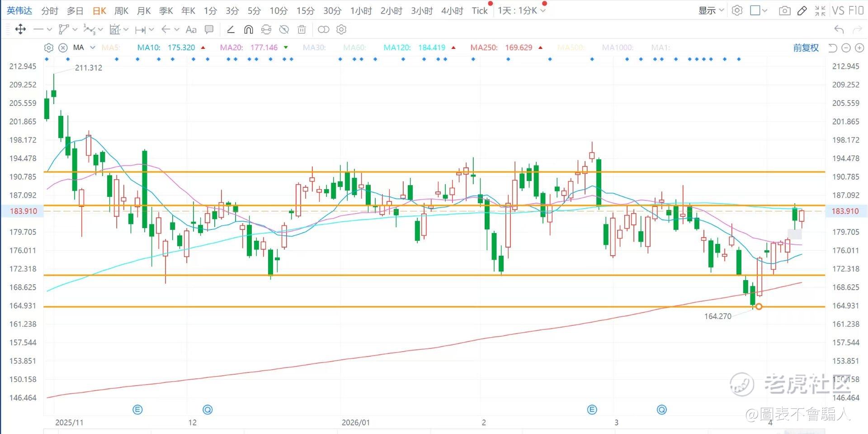
Task: Switch to the 年K yearly tab
Action: pos(188,10)
